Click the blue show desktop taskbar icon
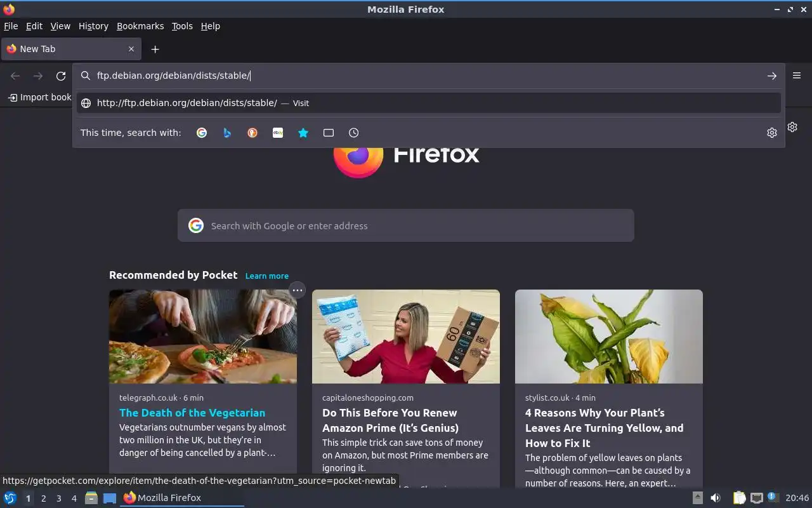The height and width of the screenshot is (508, 812). point(110,498)
